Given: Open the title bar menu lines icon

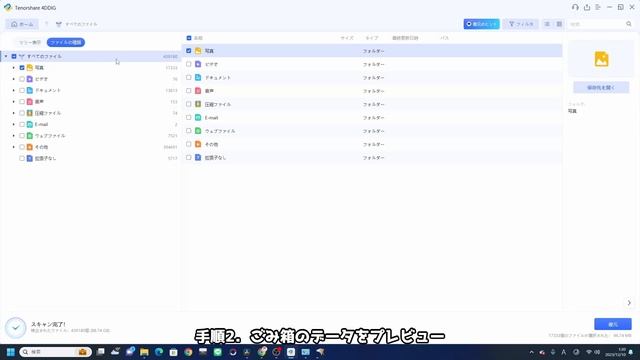Looking at the screenshot, I should tap(598, 7).
